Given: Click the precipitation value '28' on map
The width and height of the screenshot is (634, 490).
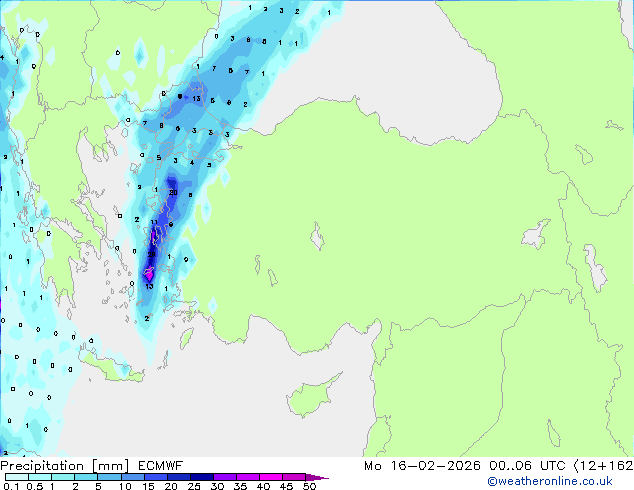Looking at the screenshot, I should (152, 254).
